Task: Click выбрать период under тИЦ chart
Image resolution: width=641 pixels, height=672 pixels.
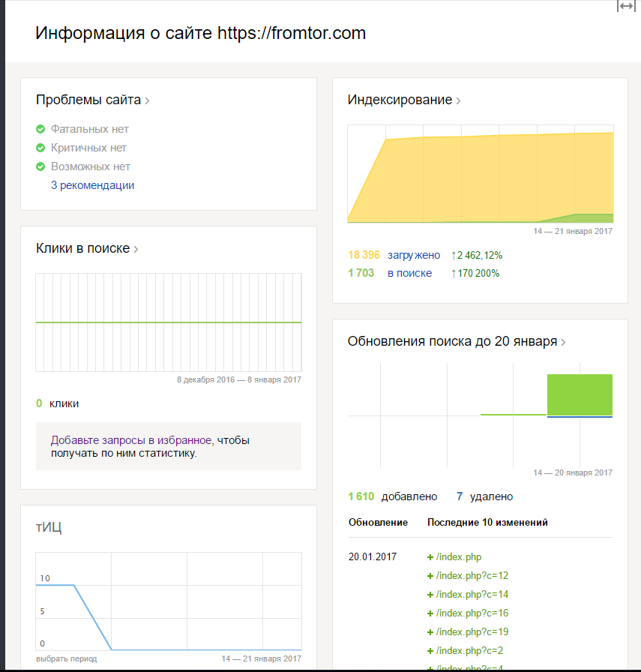Action: [x=66, y=658]
